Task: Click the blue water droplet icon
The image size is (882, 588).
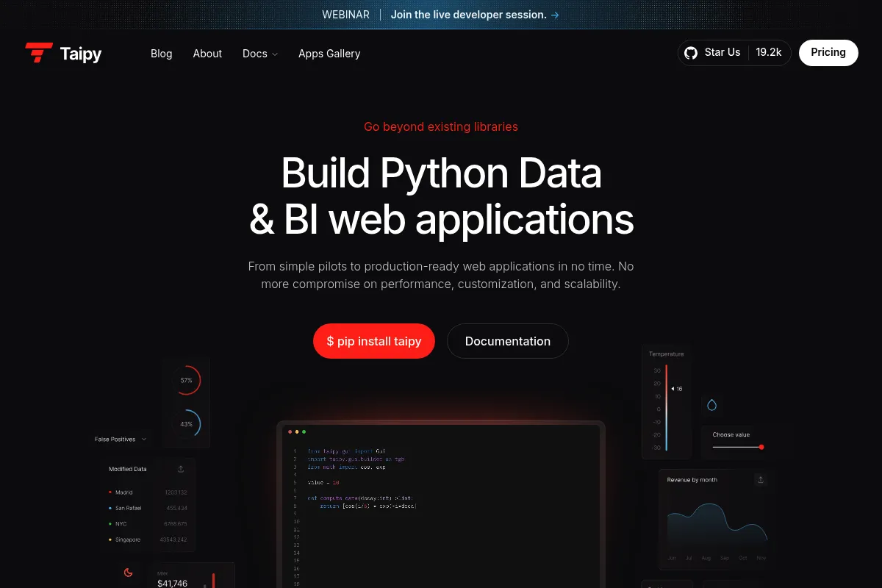Action: click(x=711, y=405)
